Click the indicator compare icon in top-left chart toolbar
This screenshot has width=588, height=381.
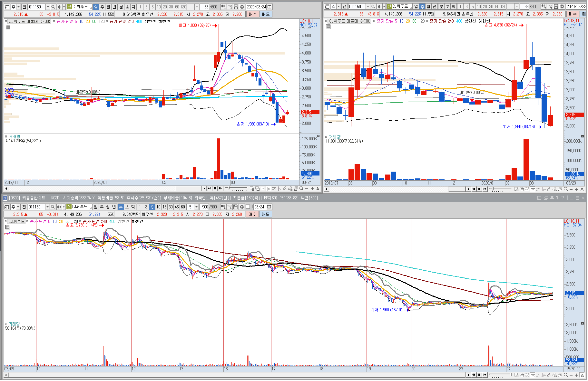[x=223, y=7]
